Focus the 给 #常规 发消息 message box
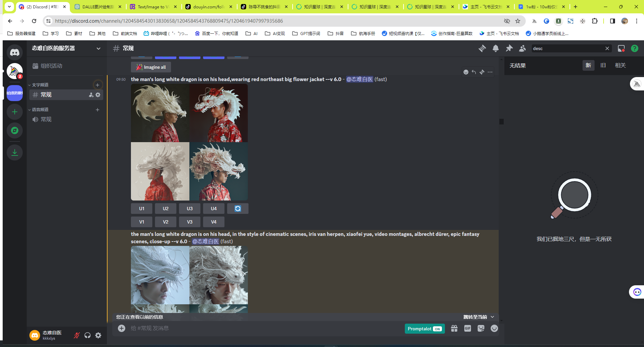 pyautogui.click(x=264, y=328)
